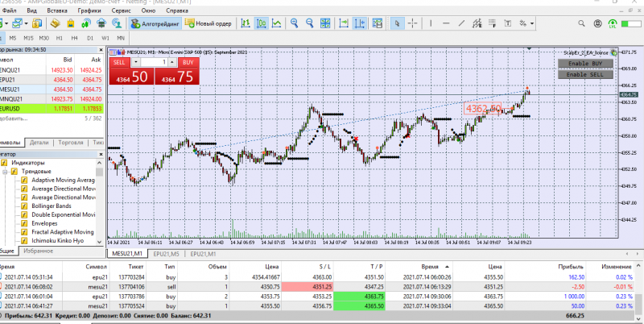Select the H4 timeframe
644x324 pixels.
tap(75, 38)
